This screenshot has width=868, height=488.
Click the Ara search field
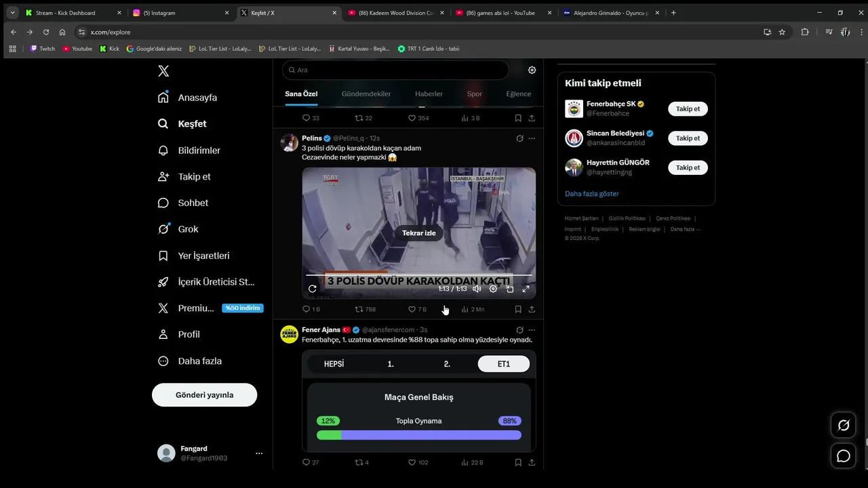(x=395, y=70)
